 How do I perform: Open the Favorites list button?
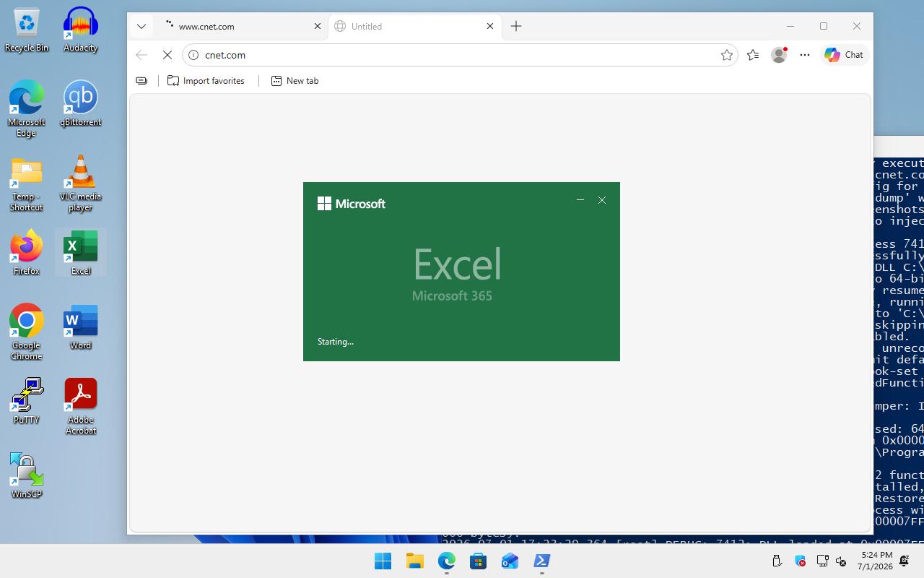753,55
